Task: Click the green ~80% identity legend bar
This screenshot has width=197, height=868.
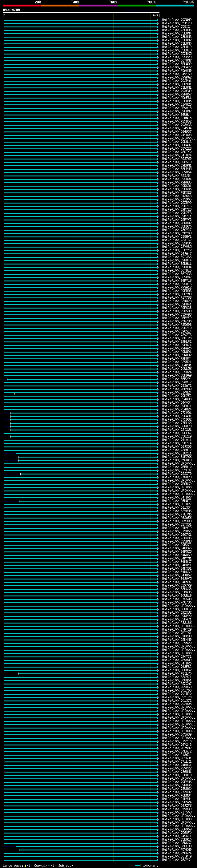Action: tap(137, 6)
